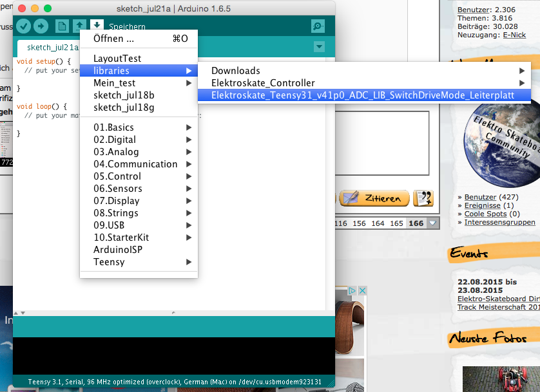Click inside the forum reply text box

coord(382,143)
